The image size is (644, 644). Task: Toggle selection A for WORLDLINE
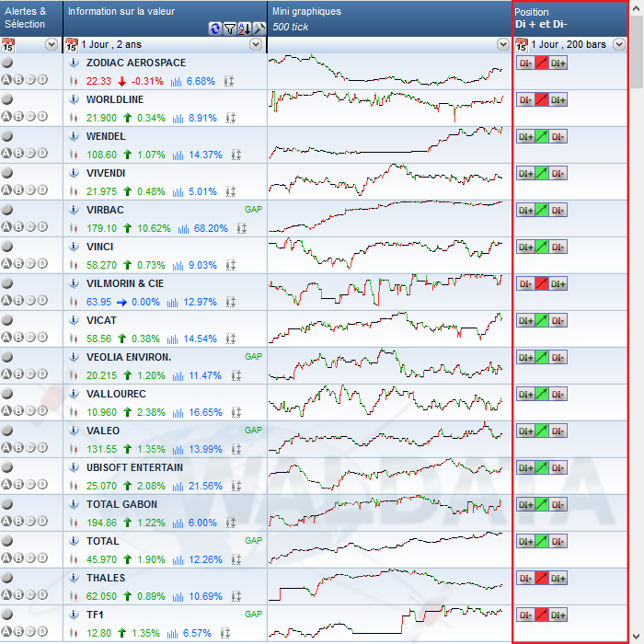point(6,116)
